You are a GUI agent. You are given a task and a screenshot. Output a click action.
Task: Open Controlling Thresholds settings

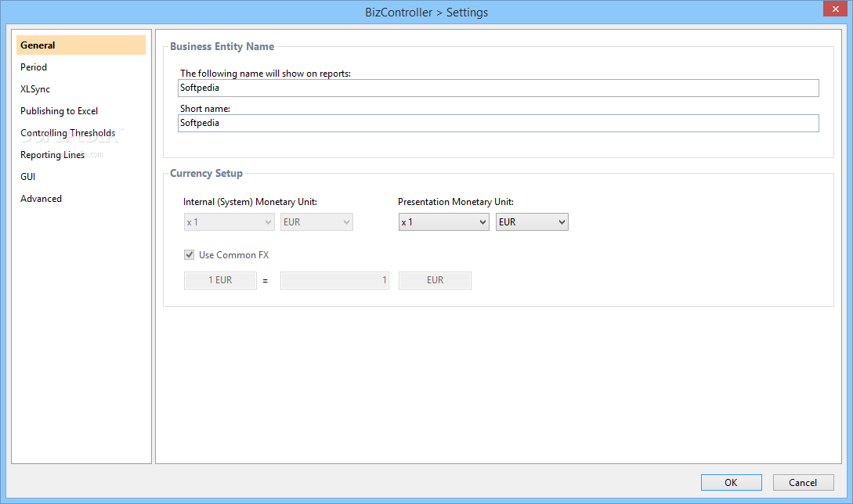pyautogui.click(x=67, y=133)
